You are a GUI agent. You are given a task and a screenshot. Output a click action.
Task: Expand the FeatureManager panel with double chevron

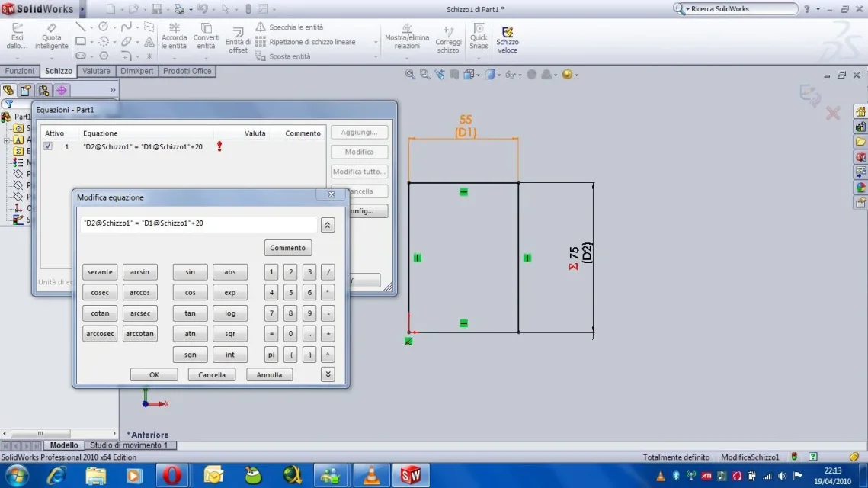pos(112,90)
